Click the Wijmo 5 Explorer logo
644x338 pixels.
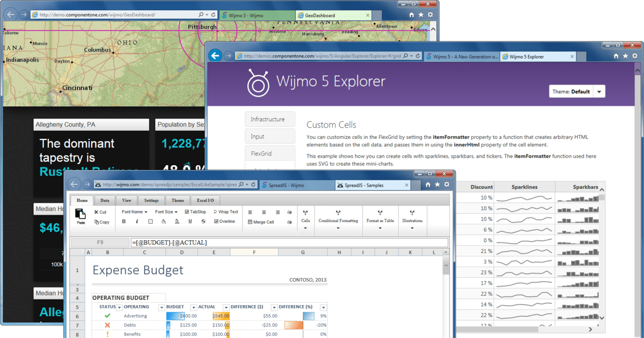pyautogui.click(x=258, y=82)
